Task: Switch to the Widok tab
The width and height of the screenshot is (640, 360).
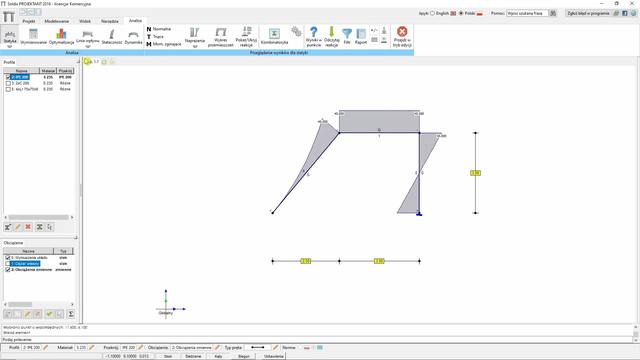Action: pyautogui.click(x=85, y=21)
